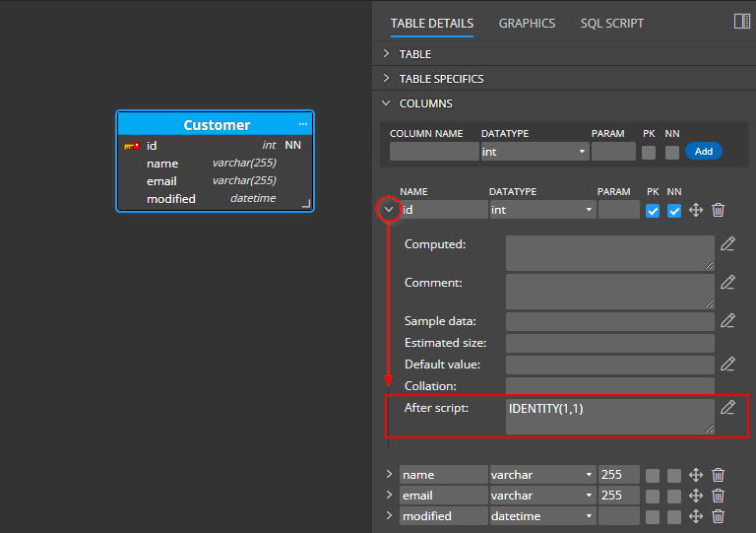Click the move handle for name column

[696, 475]
